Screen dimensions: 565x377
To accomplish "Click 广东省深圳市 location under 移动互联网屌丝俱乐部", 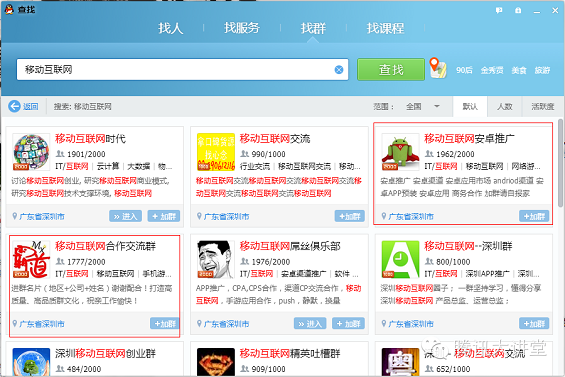I will 226,324.
